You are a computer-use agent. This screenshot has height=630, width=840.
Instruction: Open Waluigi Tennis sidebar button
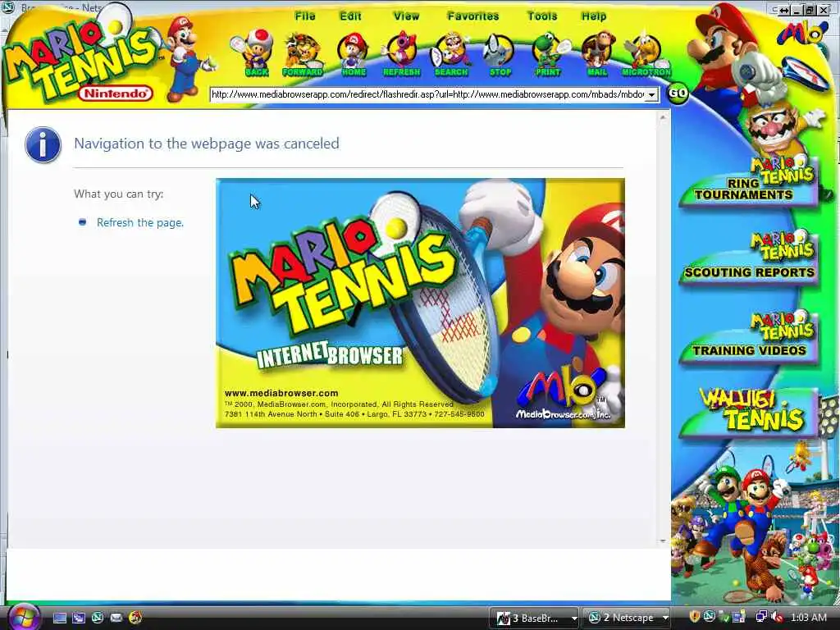coord(748,413)
